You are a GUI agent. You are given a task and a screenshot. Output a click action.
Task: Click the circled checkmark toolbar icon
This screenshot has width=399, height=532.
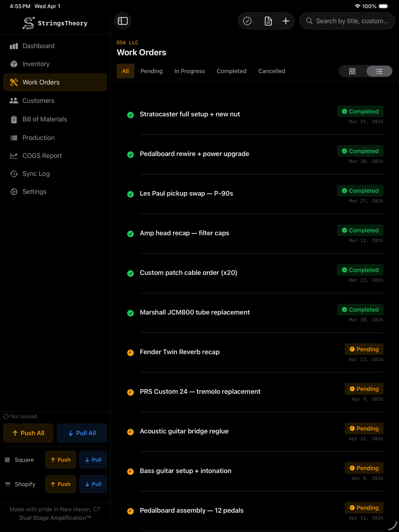pos(247,21)
